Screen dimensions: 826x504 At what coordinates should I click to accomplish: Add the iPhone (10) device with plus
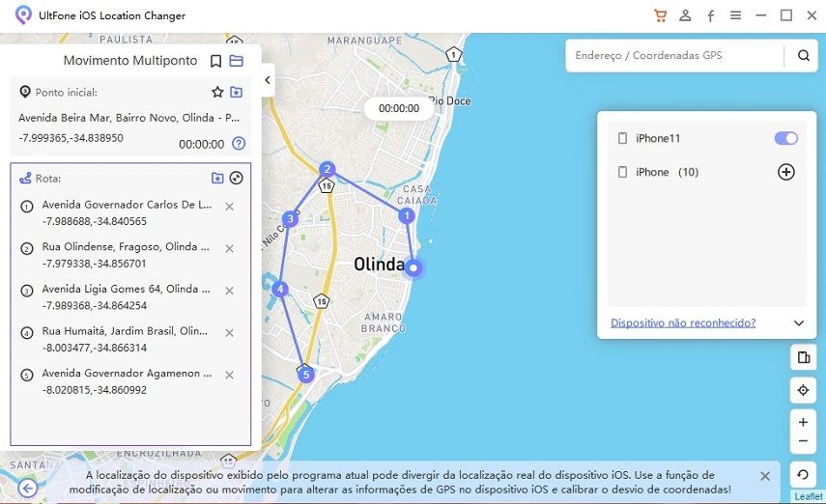coord(786,172)
